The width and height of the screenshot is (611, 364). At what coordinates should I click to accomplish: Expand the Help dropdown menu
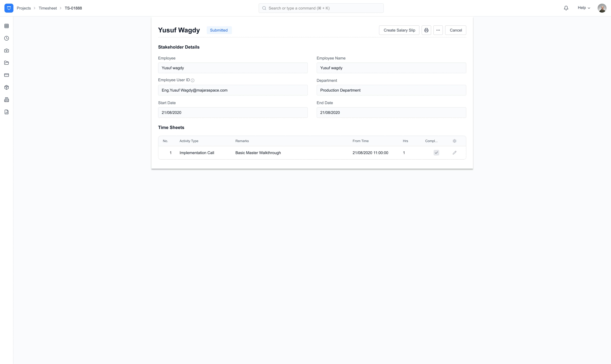[x=584, y=8]
